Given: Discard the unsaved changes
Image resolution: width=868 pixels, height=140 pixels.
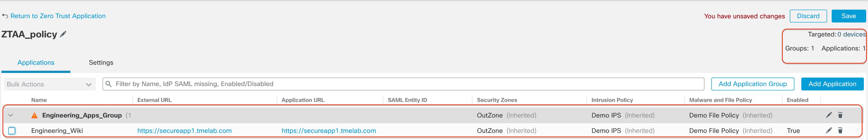Looking at the screenshot, I should (x=808, y=16).
